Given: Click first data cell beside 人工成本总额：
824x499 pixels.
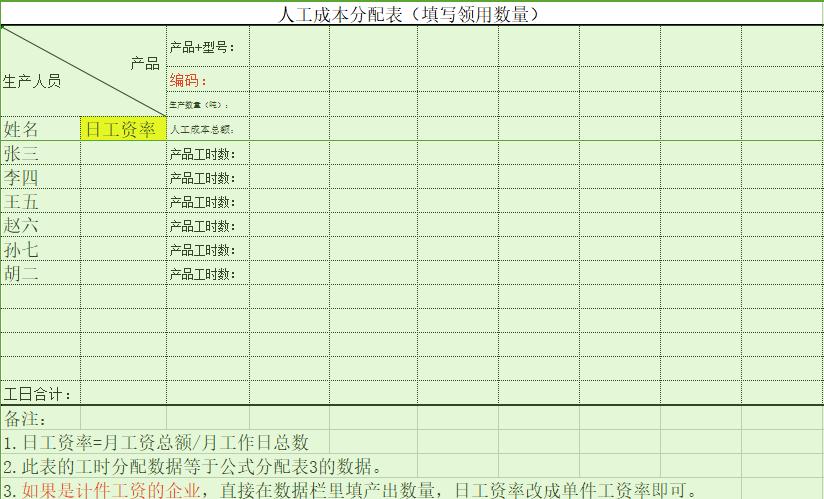Looking at the screenshot, I should click(290, 129).
